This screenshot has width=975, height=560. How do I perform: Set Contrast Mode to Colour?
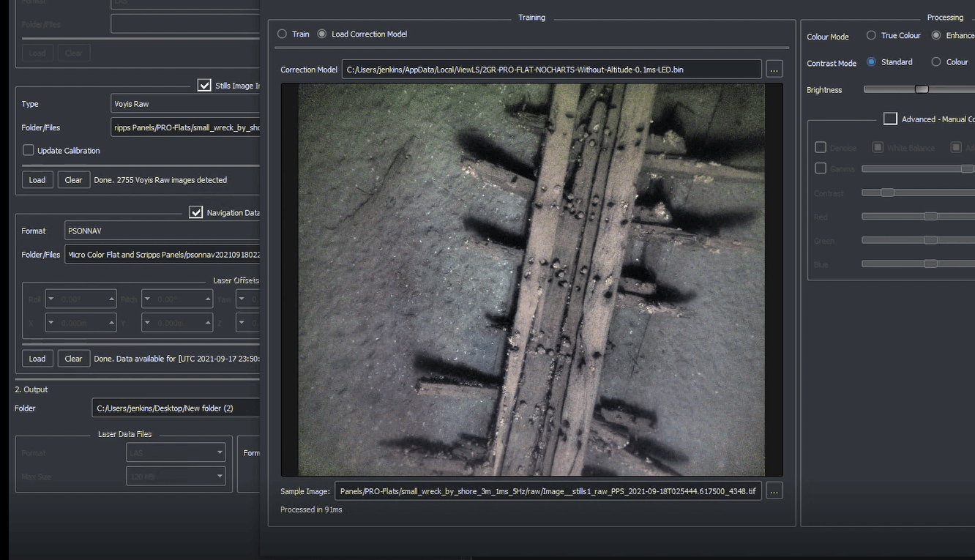(x=935, y=62)
